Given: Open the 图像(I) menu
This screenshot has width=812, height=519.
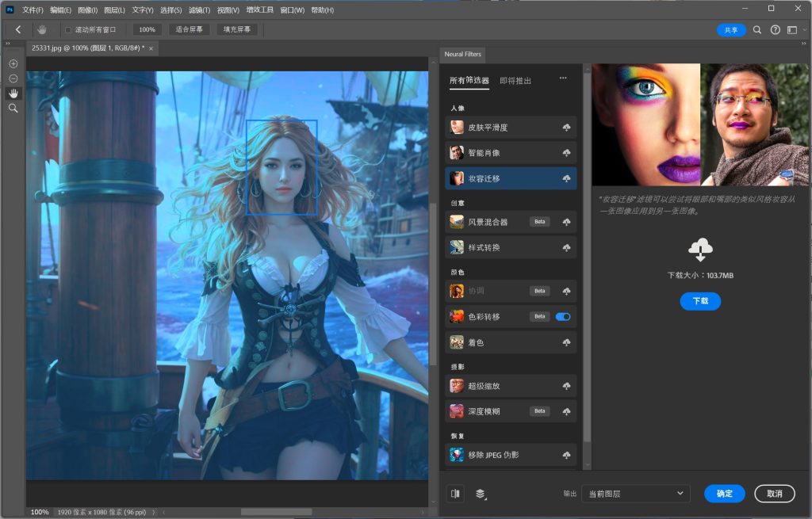Looking at the screenshot, I should (x=87, y=10).
